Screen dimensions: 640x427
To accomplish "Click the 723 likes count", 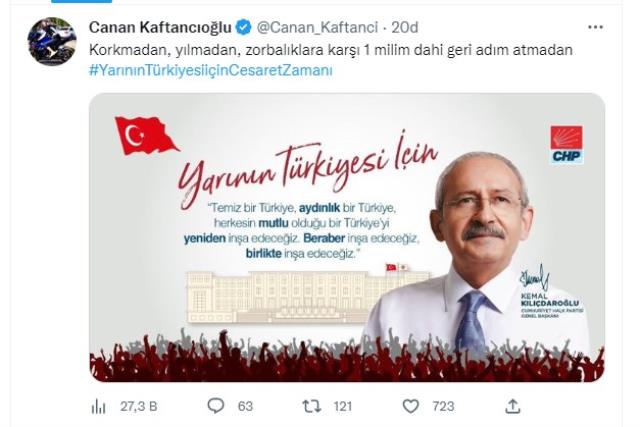I will coord(443,406).
